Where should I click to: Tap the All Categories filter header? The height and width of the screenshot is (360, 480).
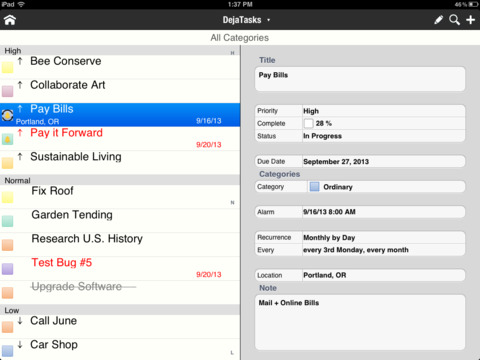(x=239, y=38)
